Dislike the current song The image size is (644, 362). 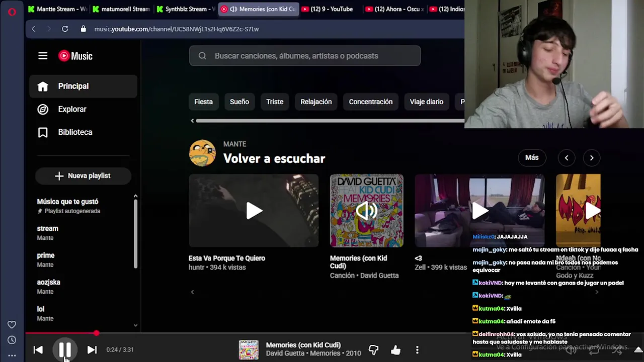pos(373,350)
